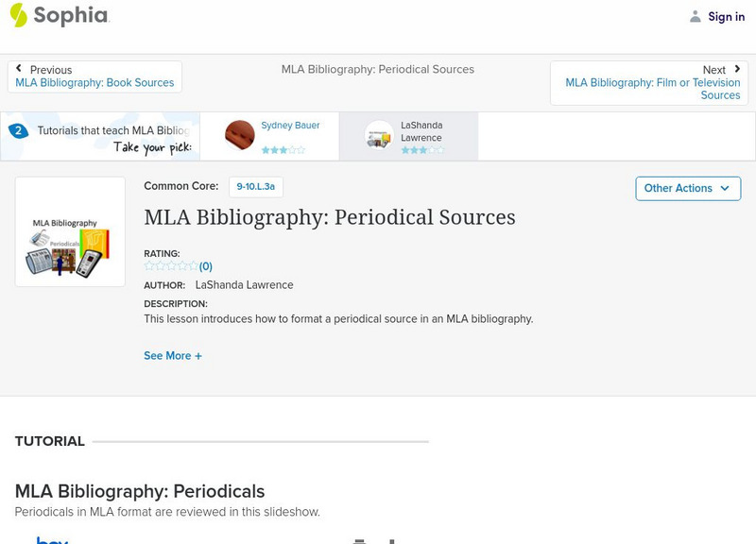Click the empty star rating under RATING
Image resolution: width=756 pixels, height=544 pixels.
coord(171,266)
